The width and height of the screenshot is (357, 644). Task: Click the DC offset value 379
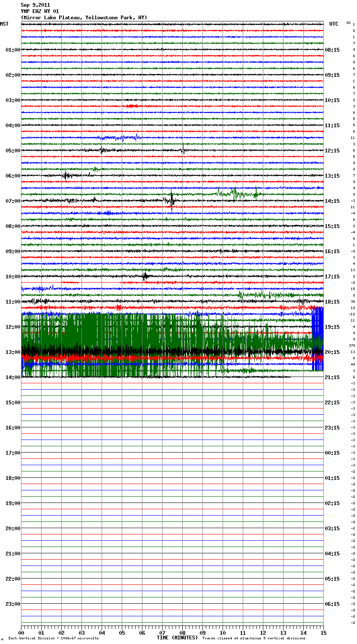click(x=352, y=346)
